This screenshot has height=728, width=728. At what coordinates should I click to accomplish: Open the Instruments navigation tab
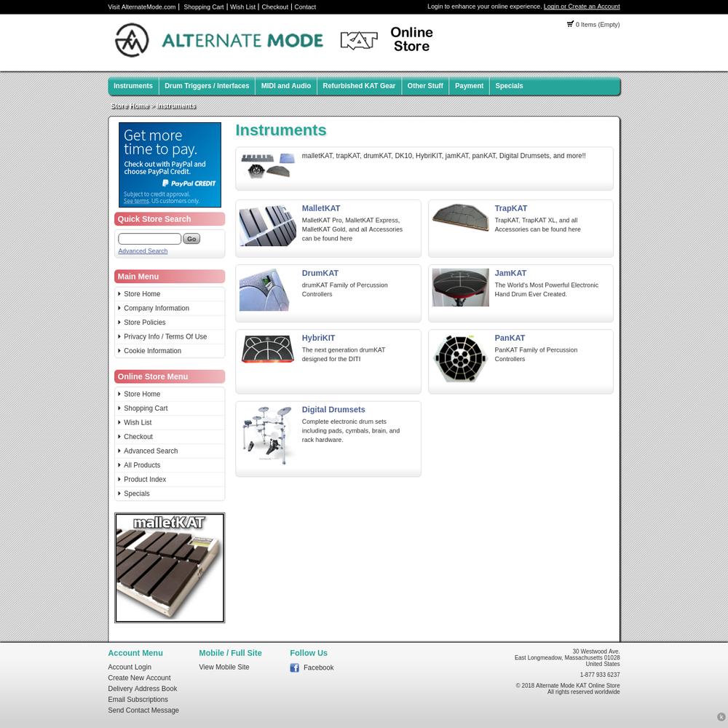[x=133, y=86]
